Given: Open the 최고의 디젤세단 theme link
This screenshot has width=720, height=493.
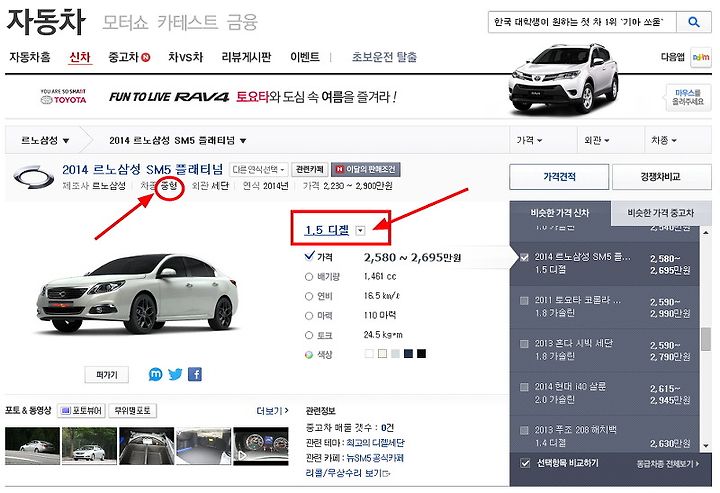Looking at the screenshot, I should [x=375, y=443].
